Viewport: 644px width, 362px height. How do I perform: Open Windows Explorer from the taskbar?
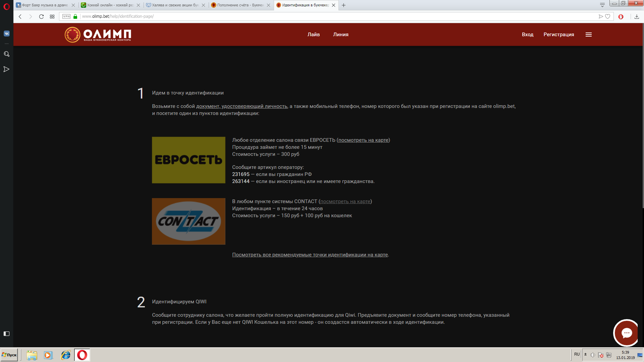click(32, 355)
